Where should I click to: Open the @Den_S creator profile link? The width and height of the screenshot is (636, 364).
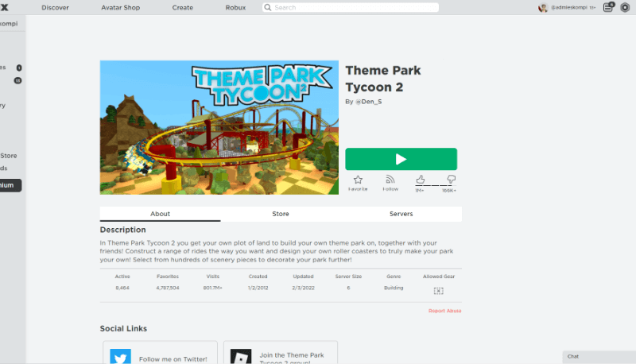coord(369,102)
